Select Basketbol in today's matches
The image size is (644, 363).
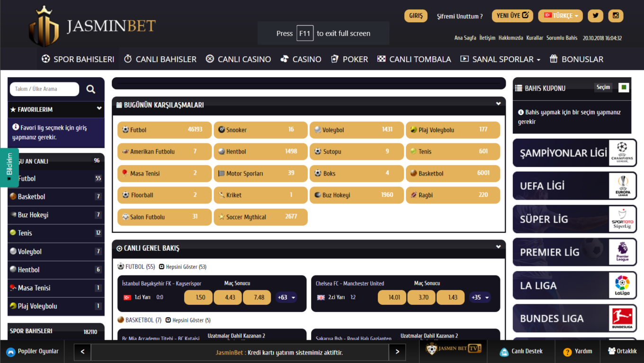453,173
